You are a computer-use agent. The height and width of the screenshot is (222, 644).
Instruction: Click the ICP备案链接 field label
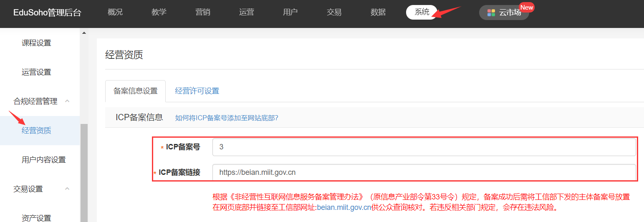(x=179, y=172)
